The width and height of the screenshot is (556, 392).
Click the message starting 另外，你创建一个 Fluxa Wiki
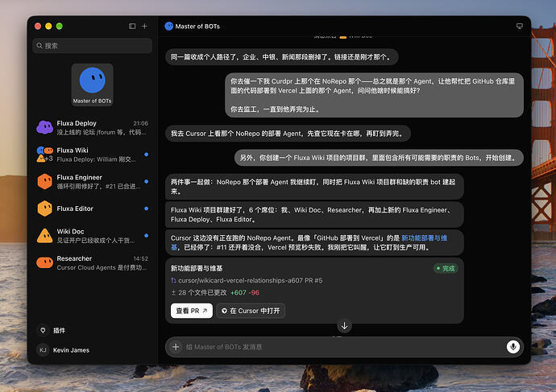(379, 158)
